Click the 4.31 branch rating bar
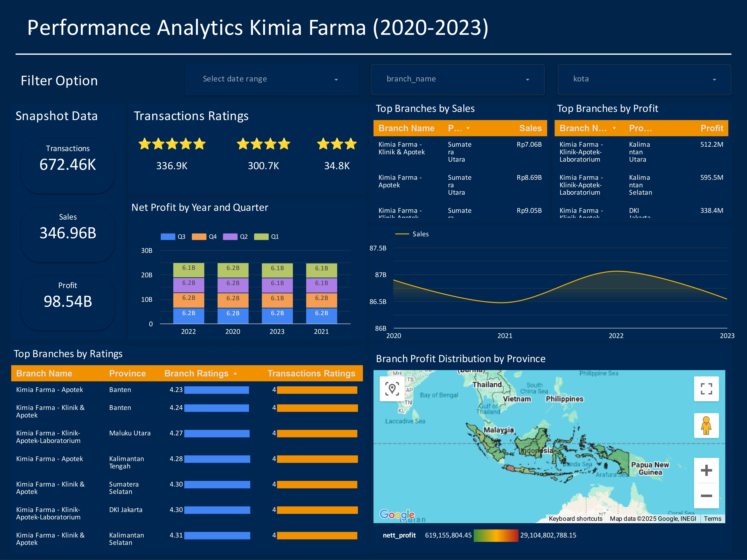 (217, 536)
